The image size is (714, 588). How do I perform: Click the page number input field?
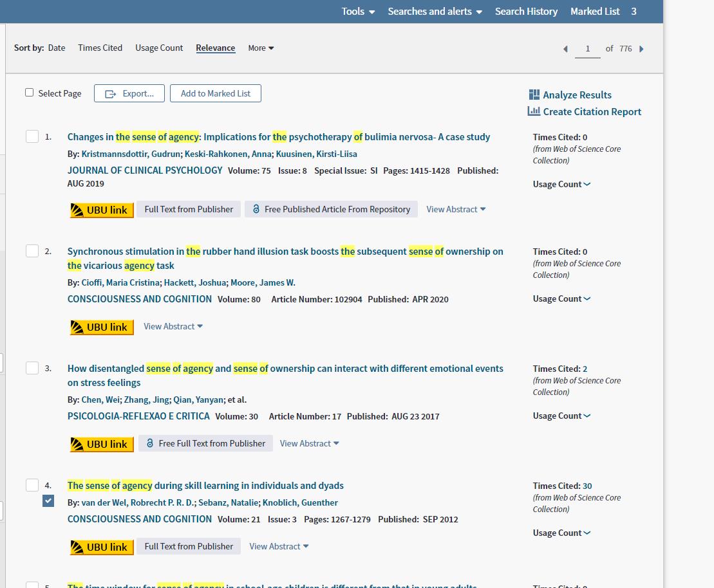coord(587,49)
